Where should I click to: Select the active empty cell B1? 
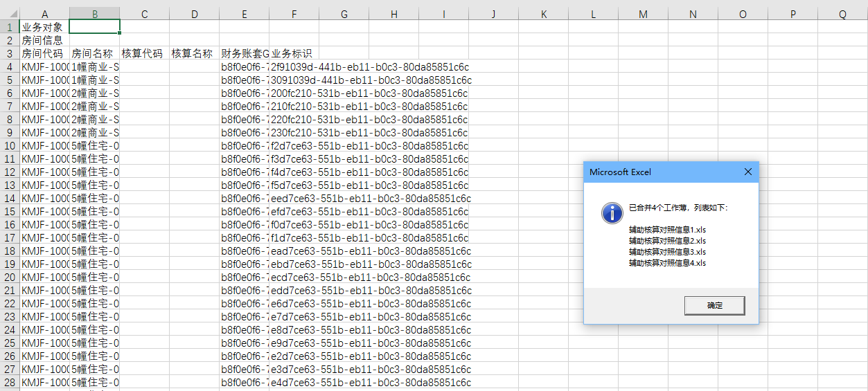(x=95, y=27)
